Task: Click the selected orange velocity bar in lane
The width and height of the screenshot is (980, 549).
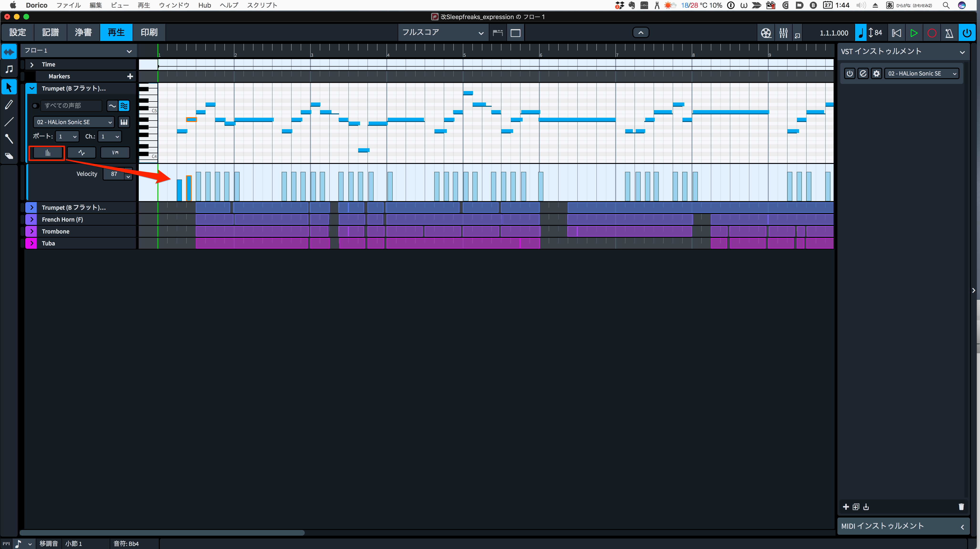Action: pyautogui.click(x=189, y=188)
